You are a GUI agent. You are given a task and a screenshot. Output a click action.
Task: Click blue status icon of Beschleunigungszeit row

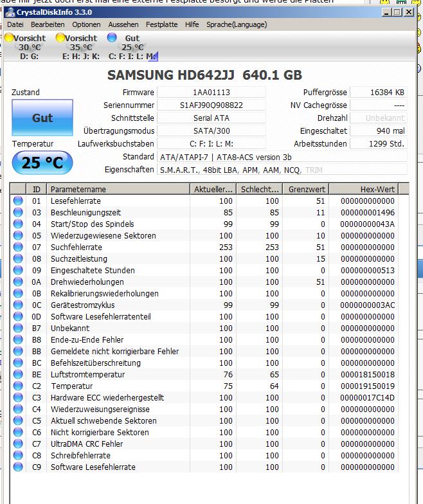(18, 212)
